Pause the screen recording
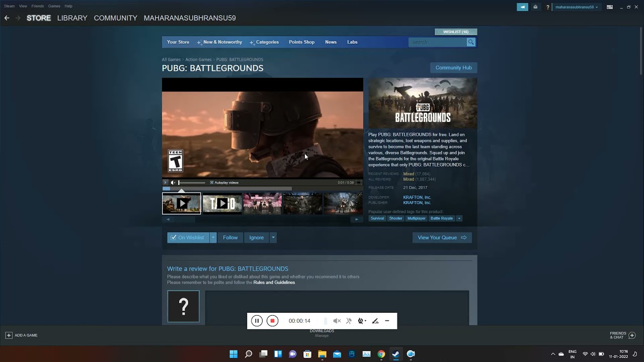This screenshot has height=362, width=644. [257, 321]
